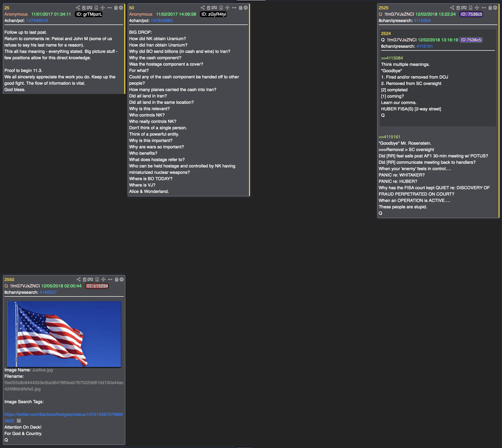Click timestamp 11/01/2017 01:34:11

click(x=51, y=14)
